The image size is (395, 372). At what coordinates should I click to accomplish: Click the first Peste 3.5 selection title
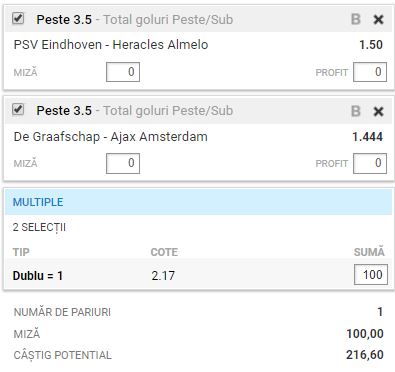coord(64,20)
